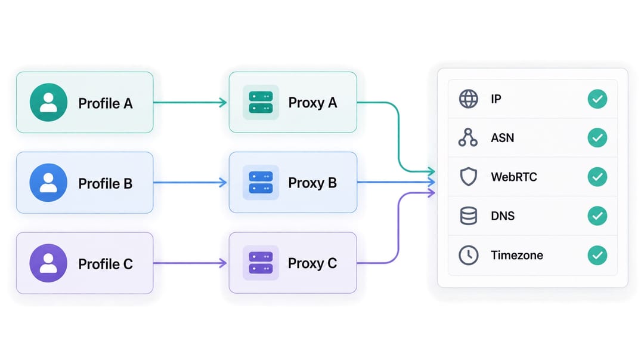Viewport: 644px width, 363px height.
Task: Click the shield icon beside WebRTC
Action: tap(468, 177)
